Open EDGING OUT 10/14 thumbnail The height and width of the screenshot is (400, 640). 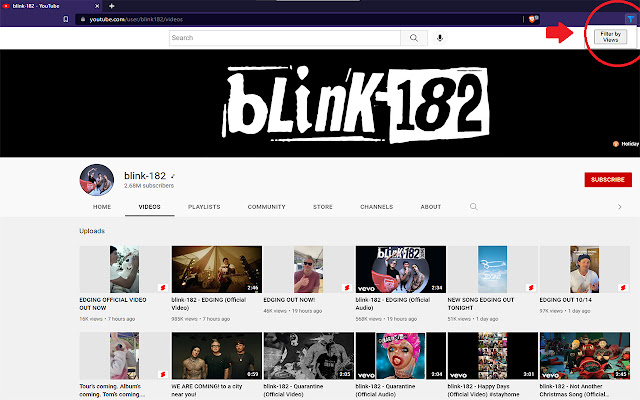click(x=585, y=269)
